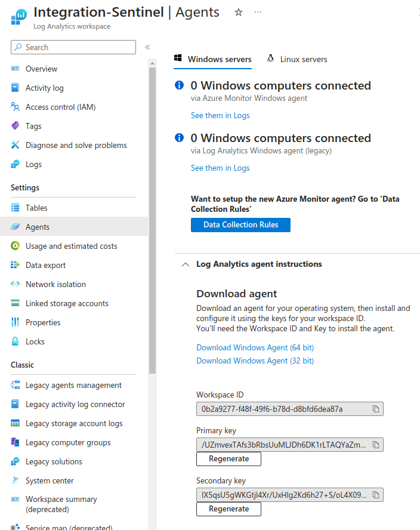Go to Legacy agents management

click(x=73, y=385)
